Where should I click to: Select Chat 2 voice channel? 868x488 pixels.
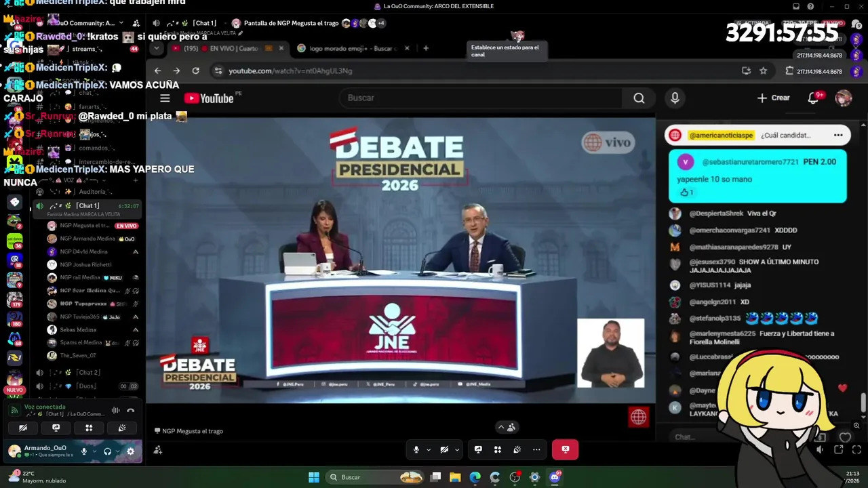coord(88,372)
